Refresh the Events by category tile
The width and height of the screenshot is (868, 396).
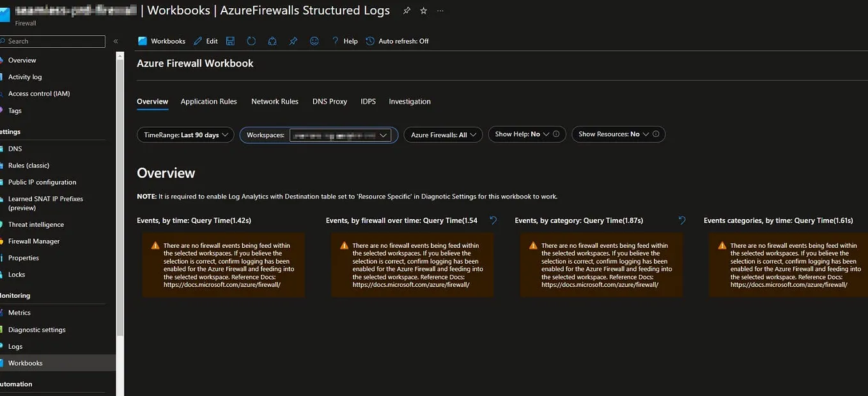click(681, 220)
